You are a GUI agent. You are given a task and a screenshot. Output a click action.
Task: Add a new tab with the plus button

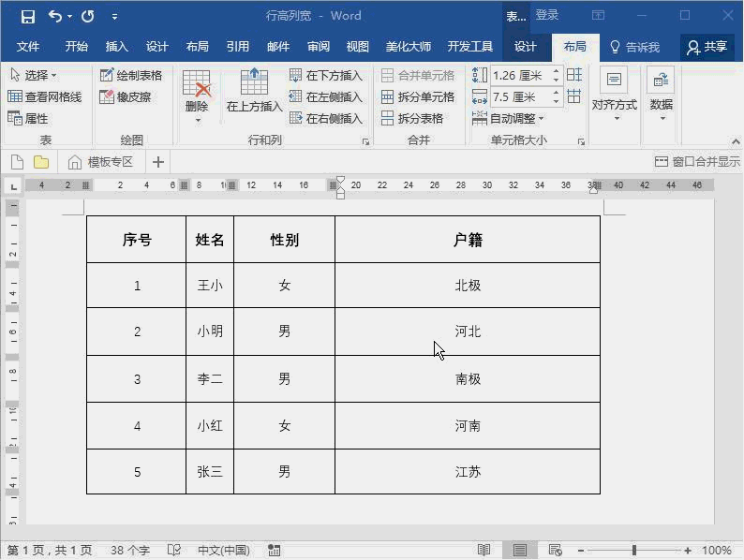(x=158, y=162)
